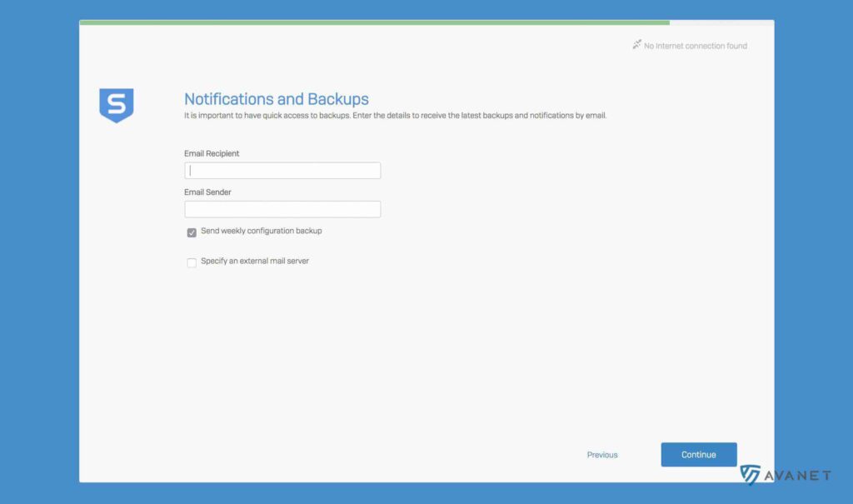
Task: Click the setup wizard progress bar
Action: [426, 22]
